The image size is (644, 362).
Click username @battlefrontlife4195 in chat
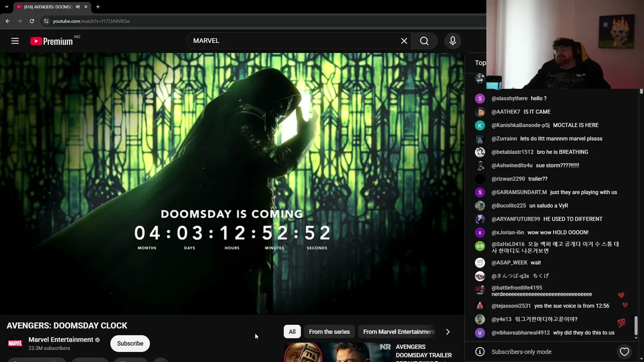pyautogui.click(x=517, y=288)
